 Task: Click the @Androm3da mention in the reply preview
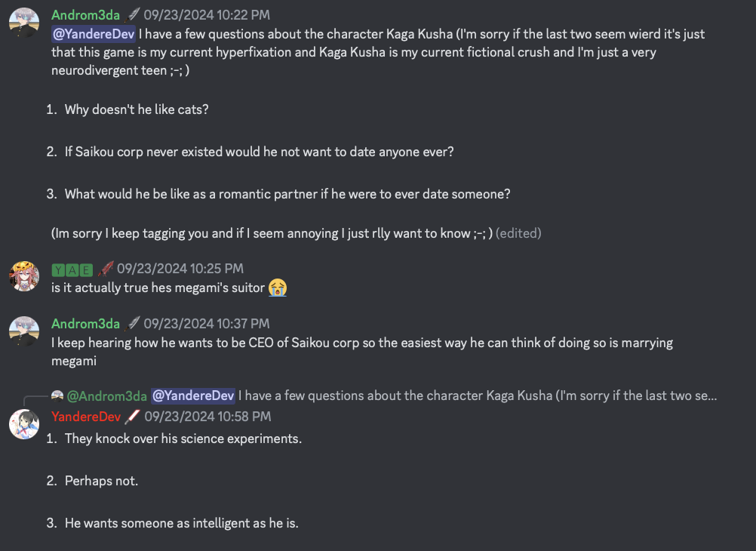106,396
